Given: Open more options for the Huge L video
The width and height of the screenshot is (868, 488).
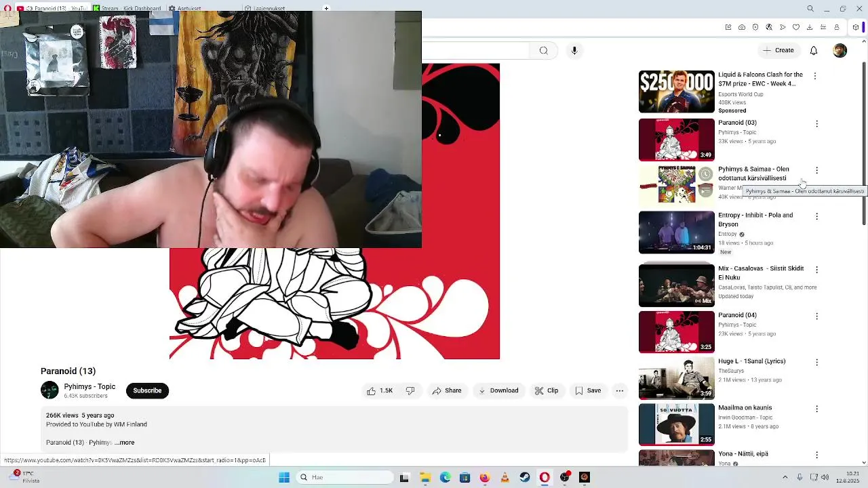Looking at the screenshot, I should click(x=816, y=363).
